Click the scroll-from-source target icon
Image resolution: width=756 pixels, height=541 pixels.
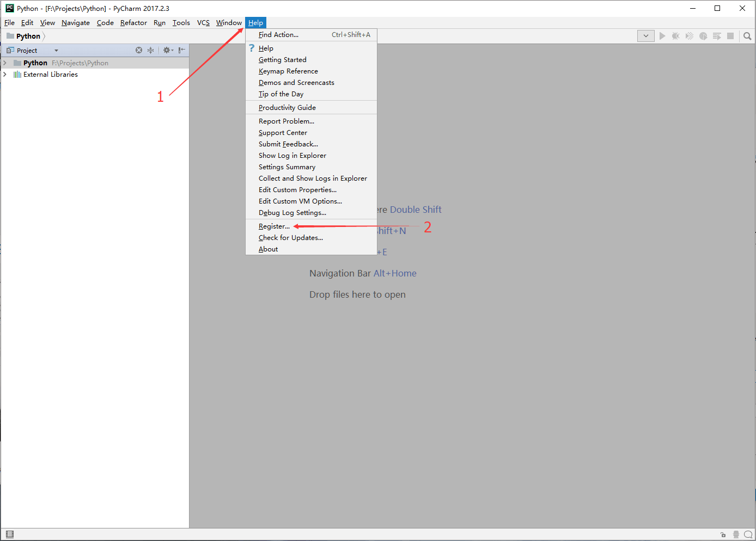click(x=139, y=50)
